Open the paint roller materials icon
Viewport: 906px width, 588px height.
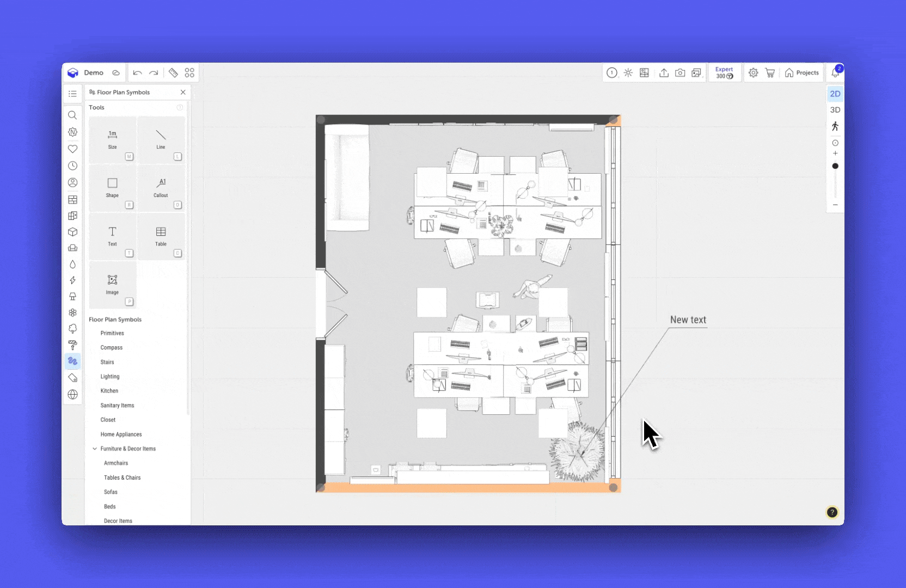[72, 345]
